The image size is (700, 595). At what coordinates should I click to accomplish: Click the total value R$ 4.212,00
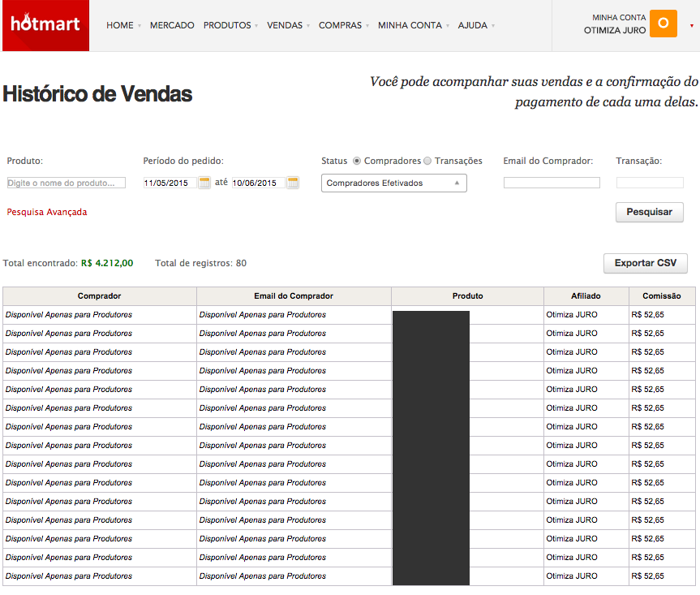(x=107, y=263)
